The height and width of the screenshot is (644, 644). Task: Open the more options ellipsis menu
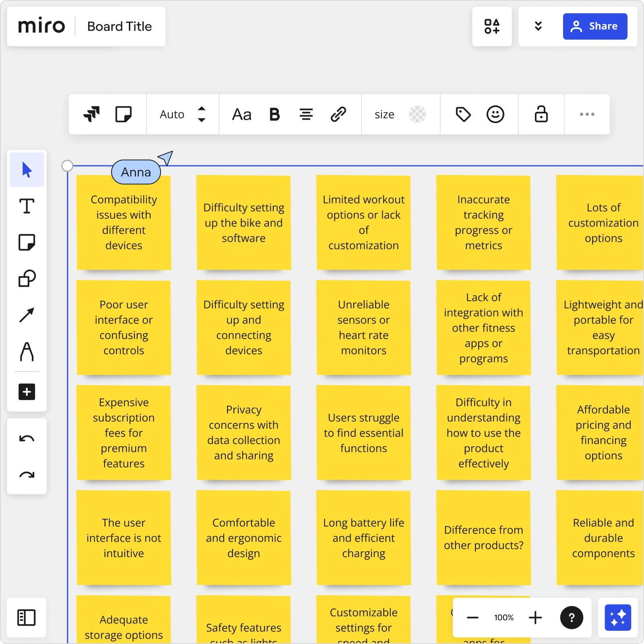[x=587, y=114]
